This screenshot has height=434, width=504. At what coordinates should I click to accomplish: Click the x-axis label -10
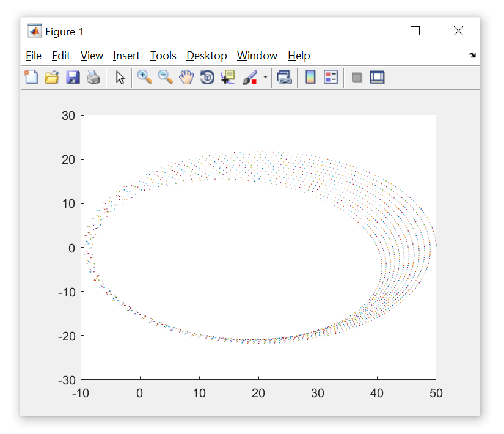pyautogui.click(x=81, y=393)
